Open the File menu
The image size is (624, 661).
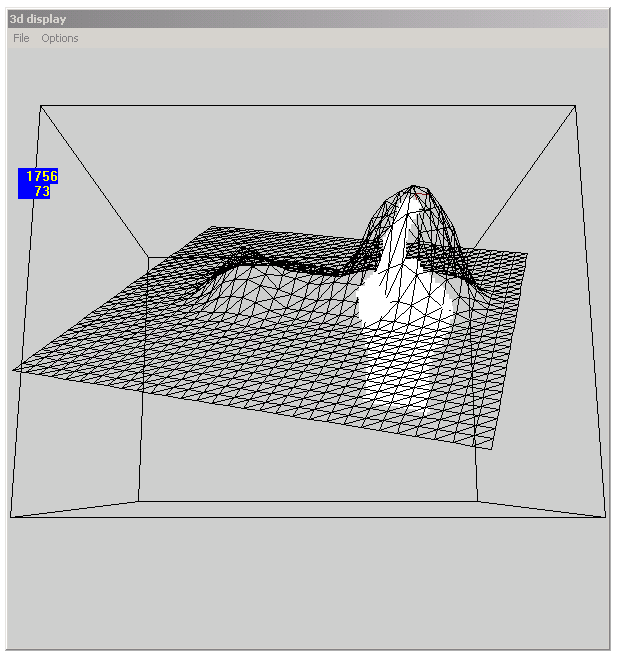(x=21, y=38)
